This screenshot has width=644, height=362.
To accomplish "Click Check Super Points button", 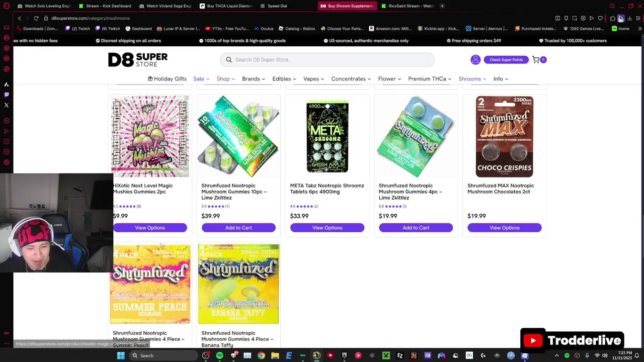I will pyautogui.click(x=506, y=60).
